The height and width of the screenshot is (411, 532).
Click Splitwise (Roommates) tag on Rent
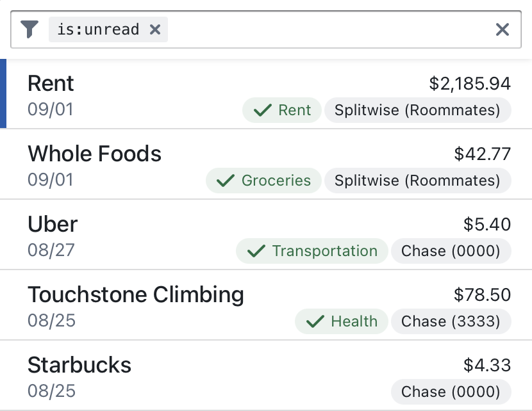pyautogui.click(x=417, y=110)
